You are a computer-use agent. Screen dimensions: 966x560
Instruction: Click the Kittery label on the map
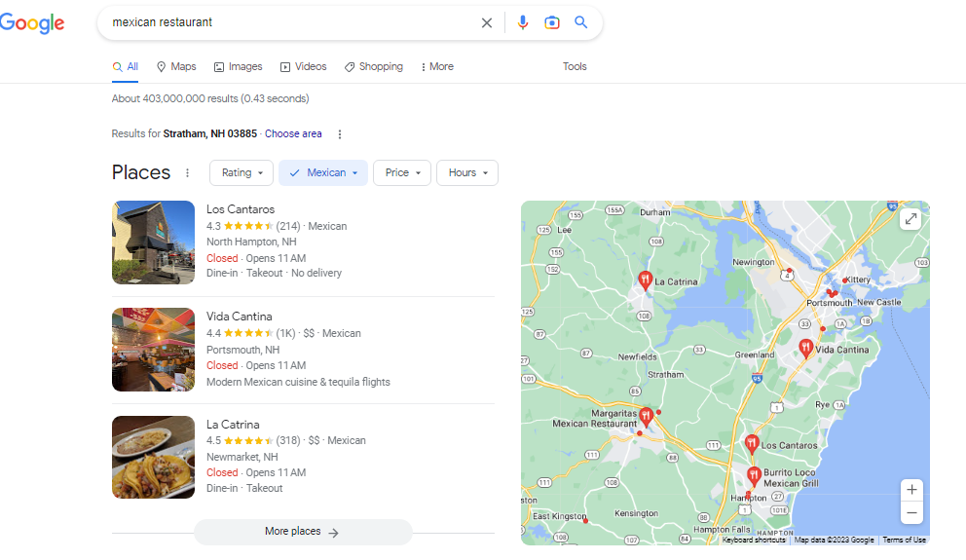pos(858,280)
